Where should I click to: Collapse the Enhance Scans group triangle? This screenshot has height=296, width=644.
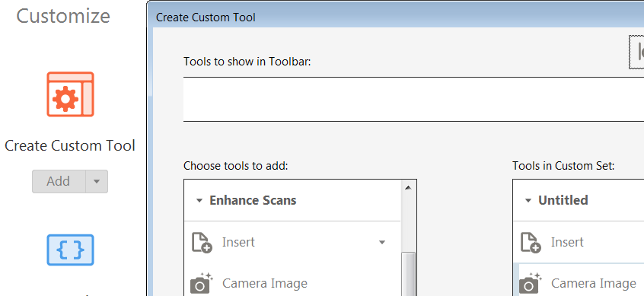199,201
